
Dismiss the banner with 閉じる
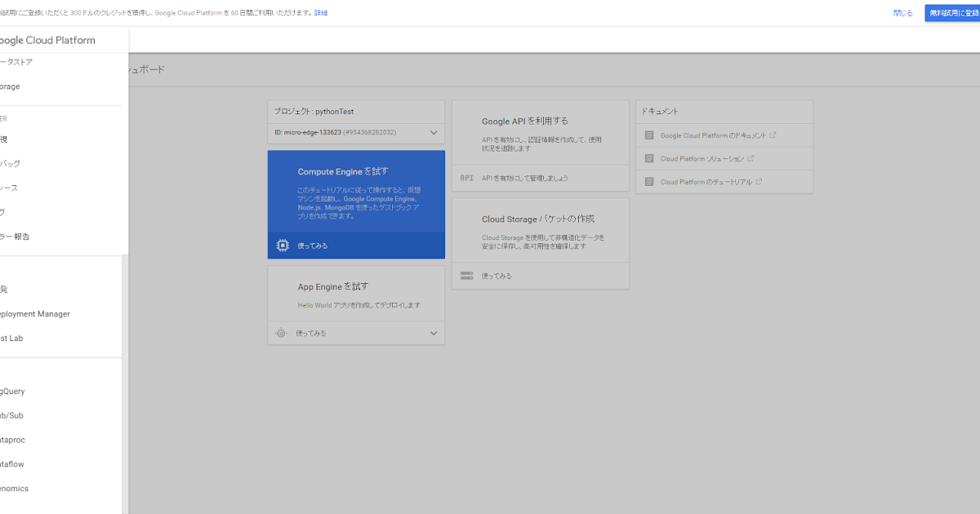[x=902, y=12]
